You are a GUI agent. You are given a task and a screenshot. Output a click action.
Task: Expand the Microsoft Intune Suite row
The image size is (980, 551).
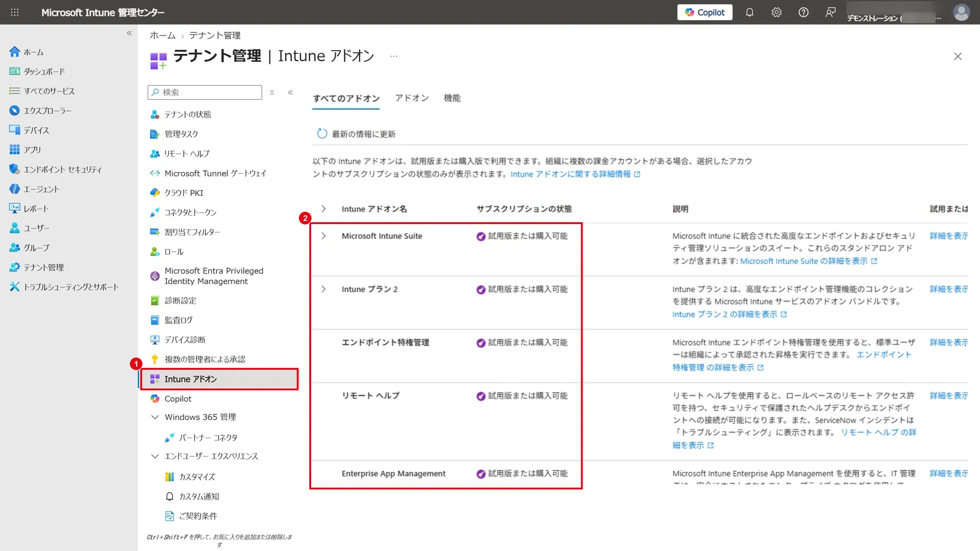point(323,236)
